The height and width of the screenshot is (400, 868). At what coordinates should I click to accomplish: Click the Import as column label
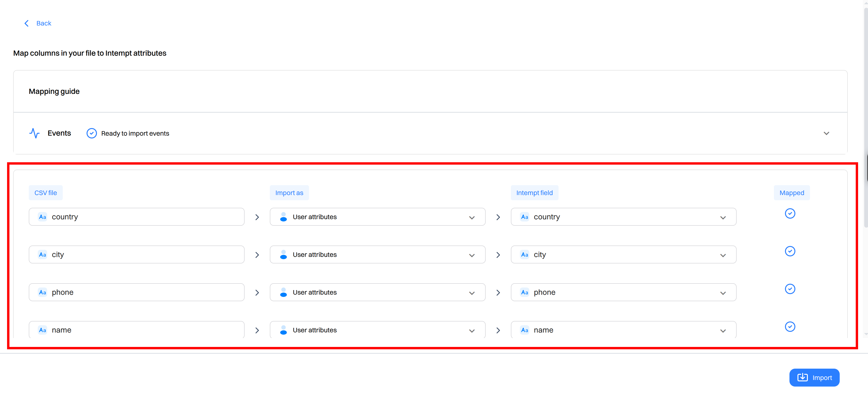(289, 193)
